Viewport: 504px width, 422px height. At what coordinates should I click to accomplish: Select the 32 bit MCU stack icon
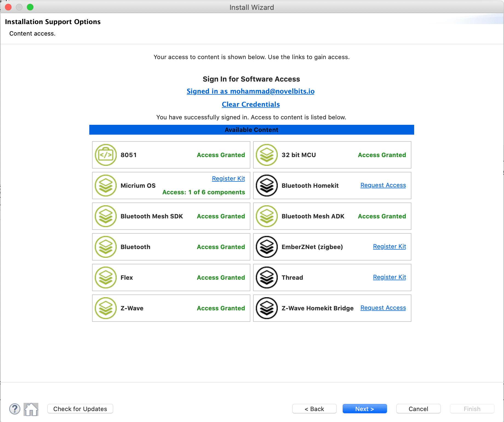[x=267, y=155]
